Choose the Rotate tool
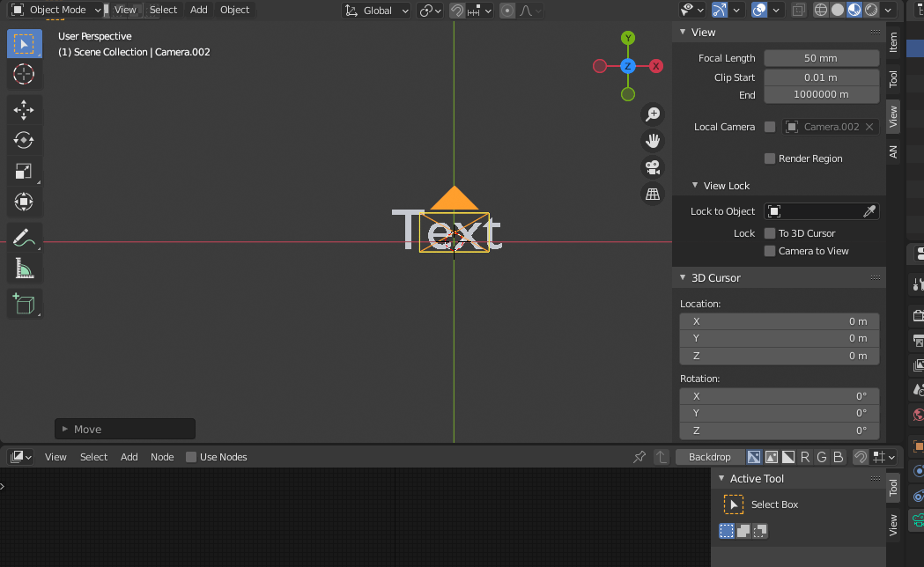 [x=24, y=140]
